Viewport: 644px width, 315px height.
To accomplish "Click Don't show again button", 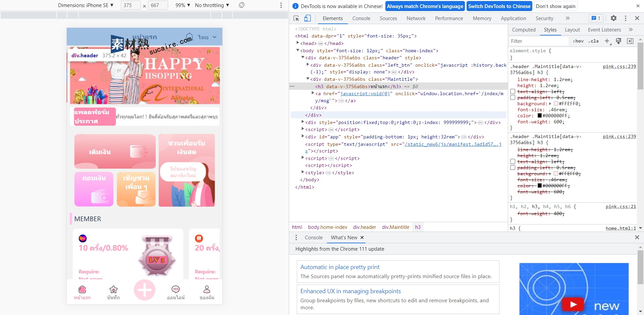I will (555, 6).
